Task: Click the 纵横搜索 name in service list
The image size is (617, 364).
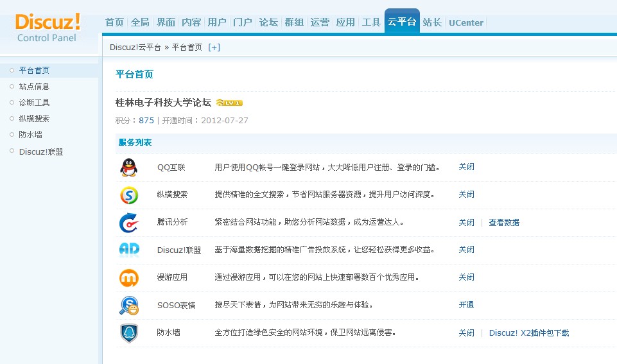Action: pos(172,195)
